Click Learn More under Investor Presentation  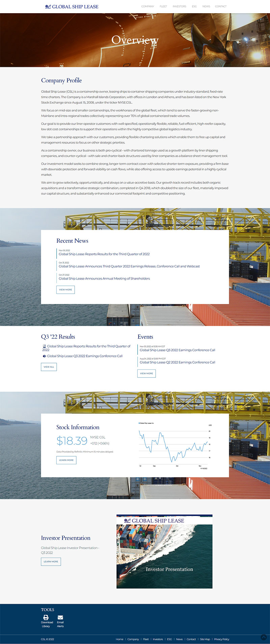coord(51,561)
